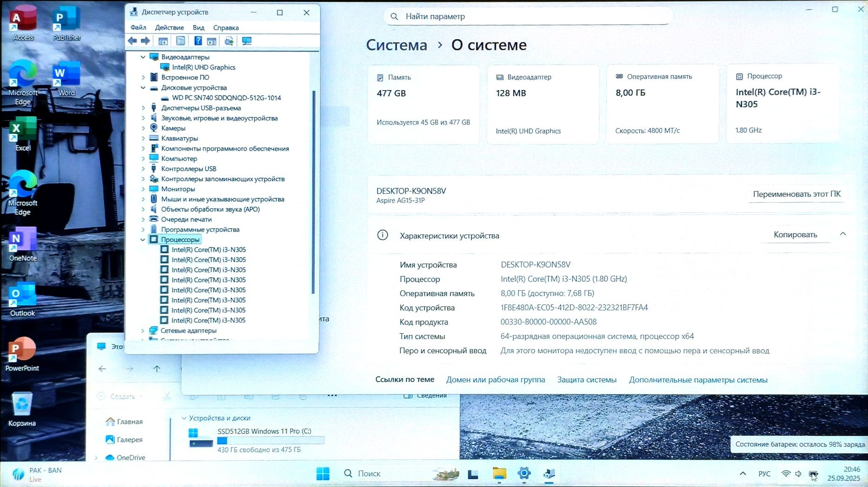Collapse the Дисковые устройства node
Image resolution: width=868 pixels, height=487 pixels.
[143, 88]
